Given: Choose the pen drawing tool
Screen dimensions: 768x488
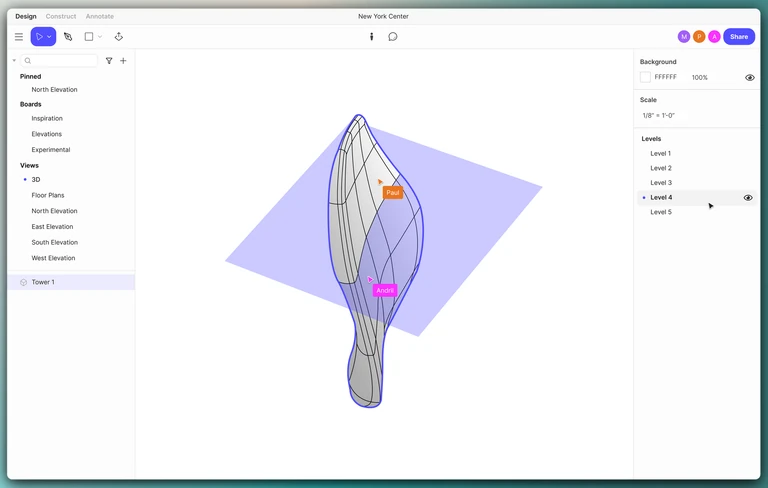Looking at the screenshot, I should (x=68, y=37).
